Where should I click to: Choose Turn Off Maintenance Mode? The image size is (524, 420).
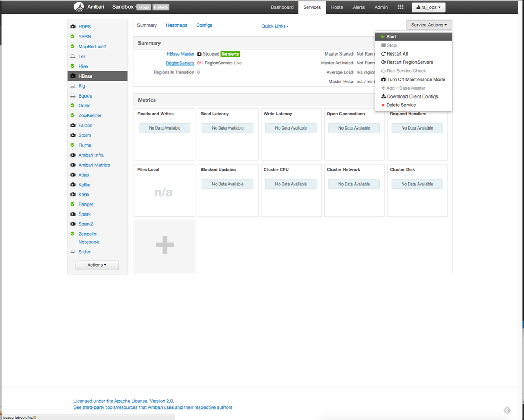click(x=413, y=80)
